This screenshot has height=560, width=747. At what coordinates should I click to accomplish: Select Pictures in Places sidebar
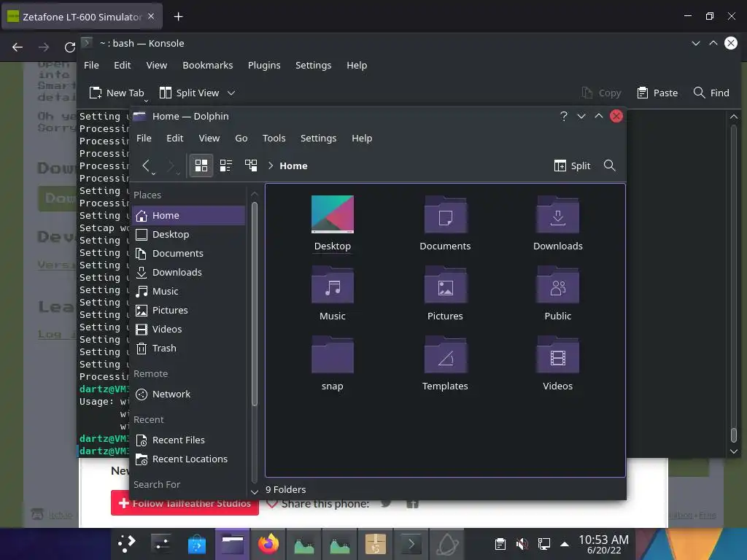189,310
